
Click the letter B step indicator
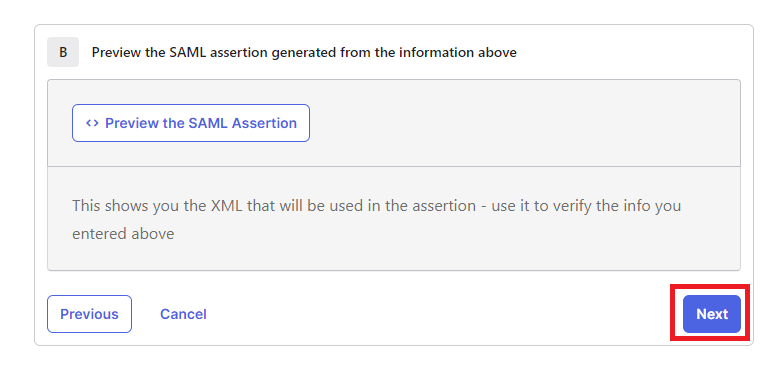(63, 52)
